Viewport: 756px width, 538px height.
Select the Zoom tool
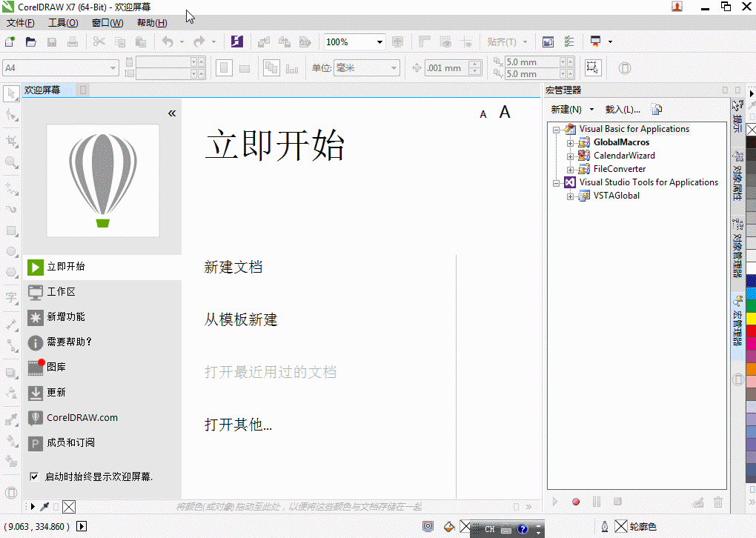[10, 159]
